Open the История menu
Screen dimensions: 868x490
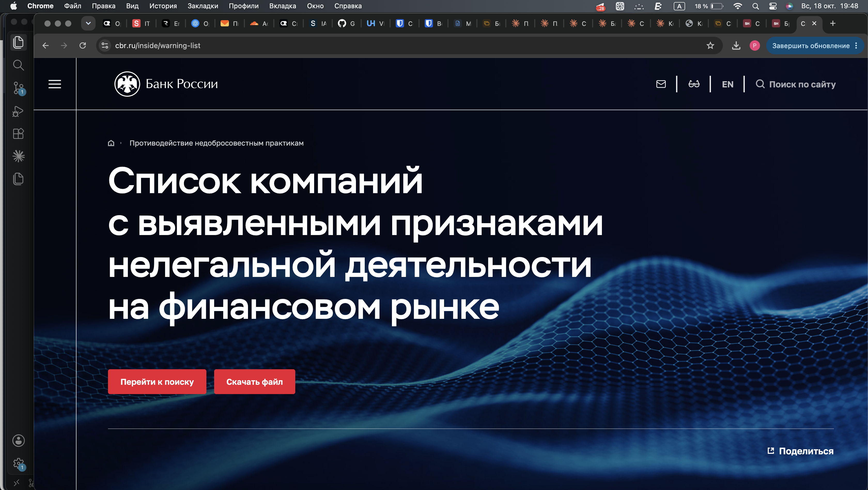(163, 6)
